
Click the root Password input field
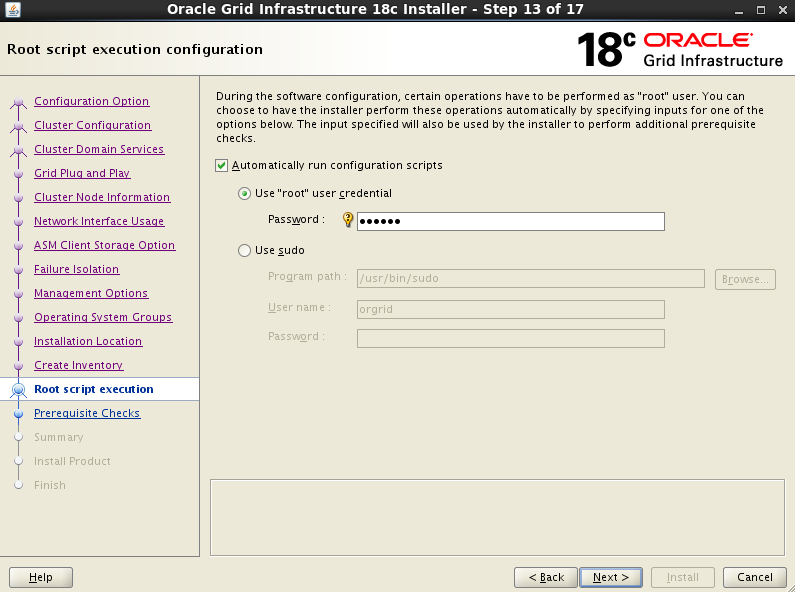pos(511,221)
